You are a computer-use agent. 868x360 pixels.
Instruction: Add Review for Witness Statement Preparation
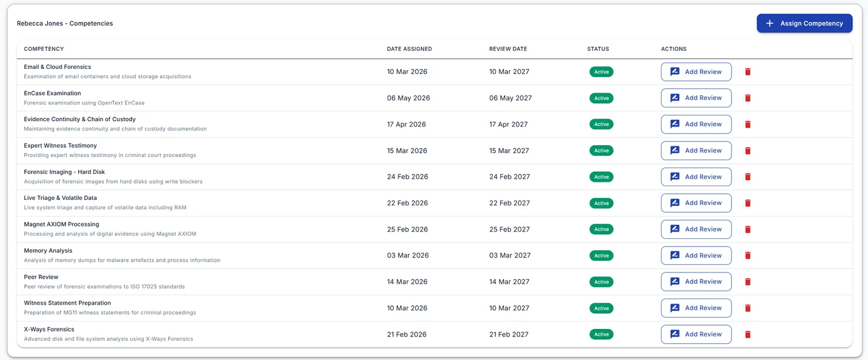[696, 308]
